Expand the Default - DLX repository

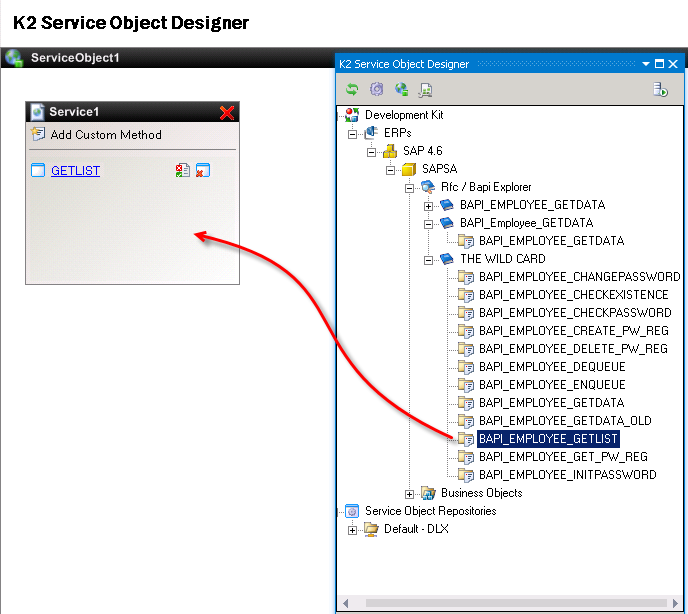tap(352, 531)
